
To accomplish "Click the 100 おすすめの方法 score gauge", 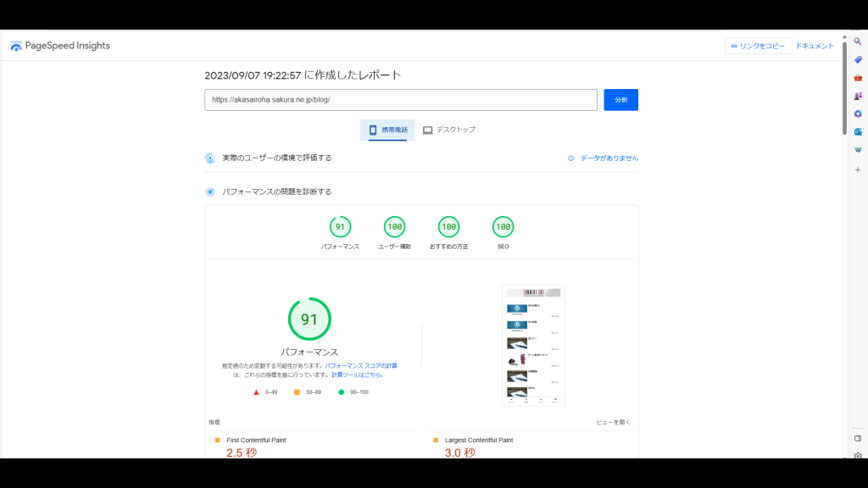I will point(448,227).
